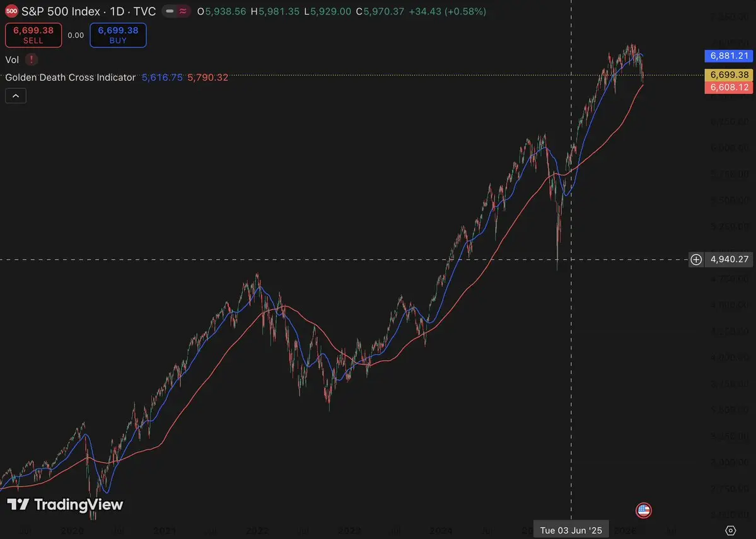The image size is (756, 539).
Task: Click the Tue 03 Jun '25 date label
Action: tap(571, 530)
